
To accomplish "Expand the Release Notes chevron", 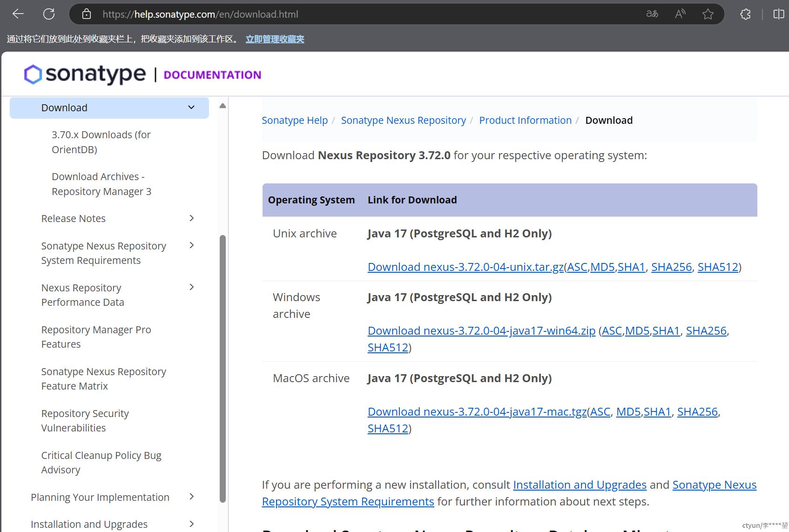I will pyautogui.click(x=191, y=218).
